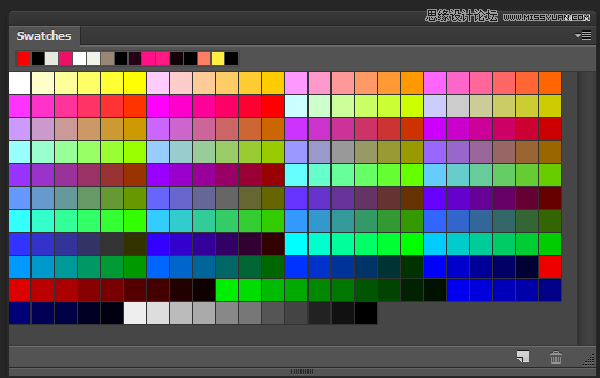Choose the cyan swatch in the eighth row
Screen dimensions: 600x378
click(296, 244)
